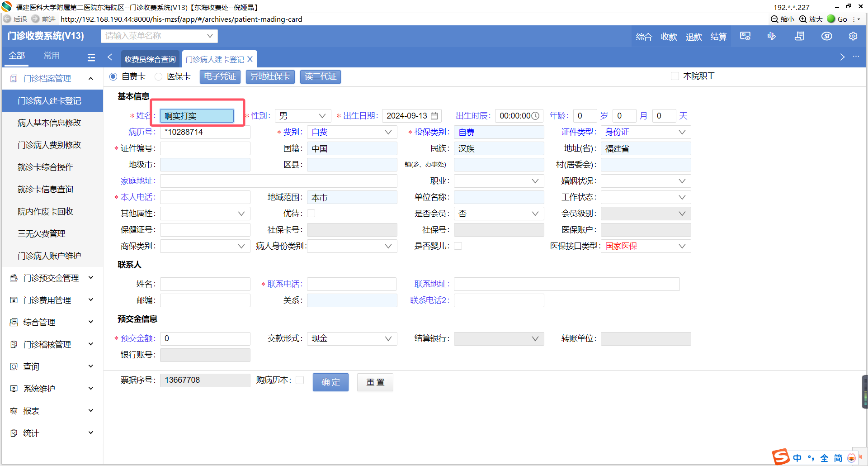Click the 确定 confirm button
The width and height of the screenshot is (868, 466).
[x=330, y=382]
